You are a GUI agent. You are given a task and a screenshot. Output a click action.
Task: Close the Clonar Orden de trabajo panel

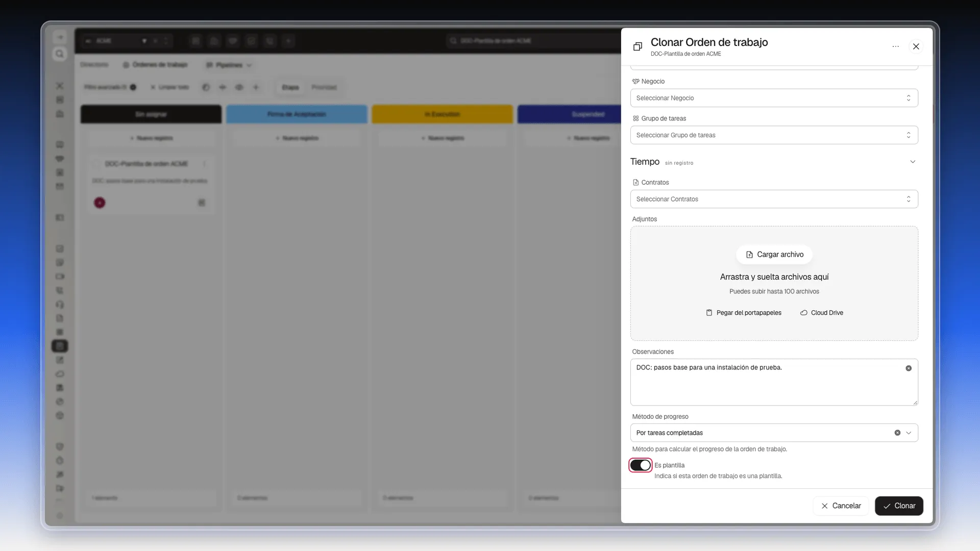(916, 46)
